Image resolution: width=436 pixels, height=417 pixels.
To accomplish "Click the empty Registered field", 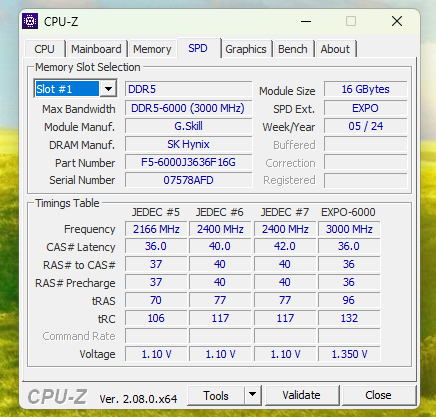I will (x=366, y=180).
